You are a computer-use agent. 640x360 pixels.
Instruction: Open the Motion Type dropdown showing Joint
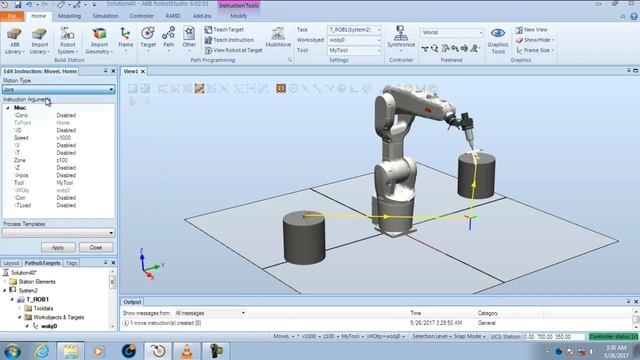coord(58,89)
